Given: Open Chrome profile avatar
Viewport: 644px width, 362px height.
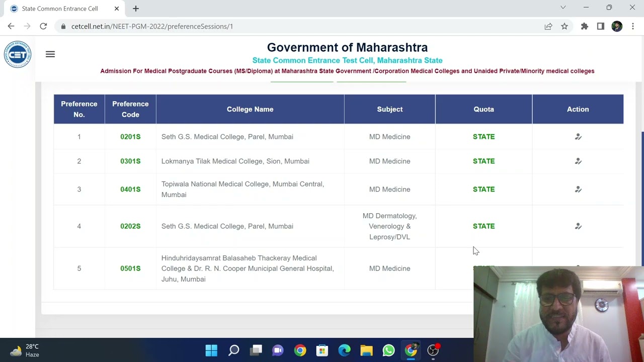Looking at the screenshot, I should (617, 26).
